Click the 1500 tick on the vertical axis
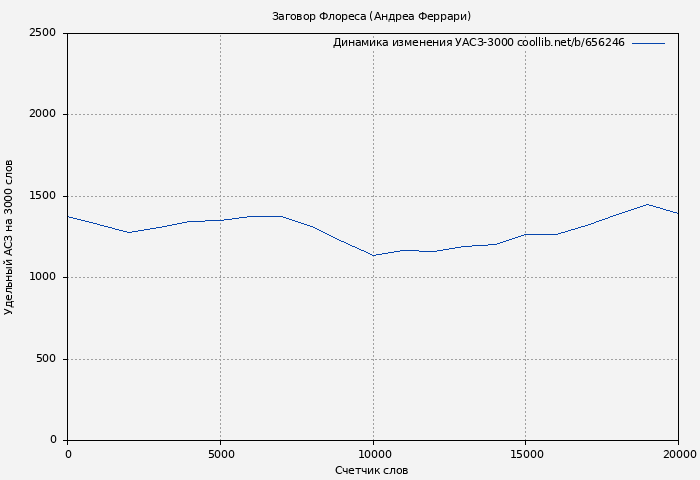The width and height of the screenshot is (700, 480). (x=43, y=196)
